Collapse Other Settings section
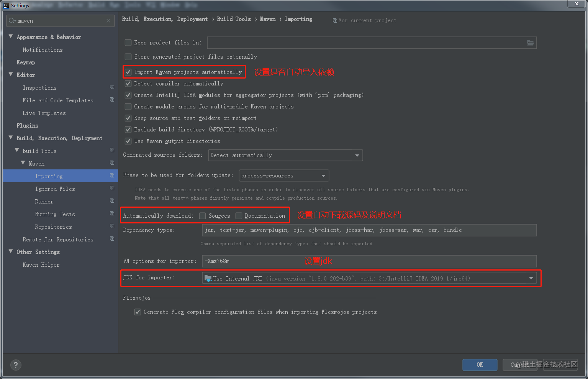Screen dimensions: 588x379 point(11,251)
